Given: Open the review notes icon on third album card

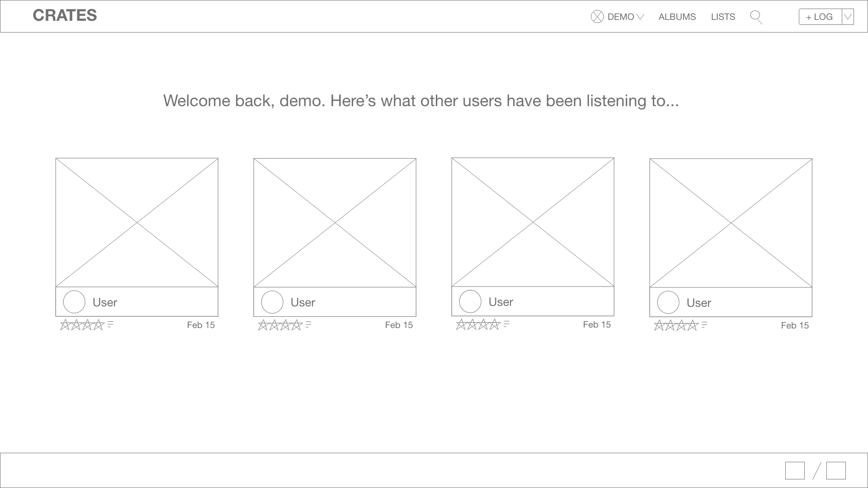Looking at the screenshot, I should (506, 324).
